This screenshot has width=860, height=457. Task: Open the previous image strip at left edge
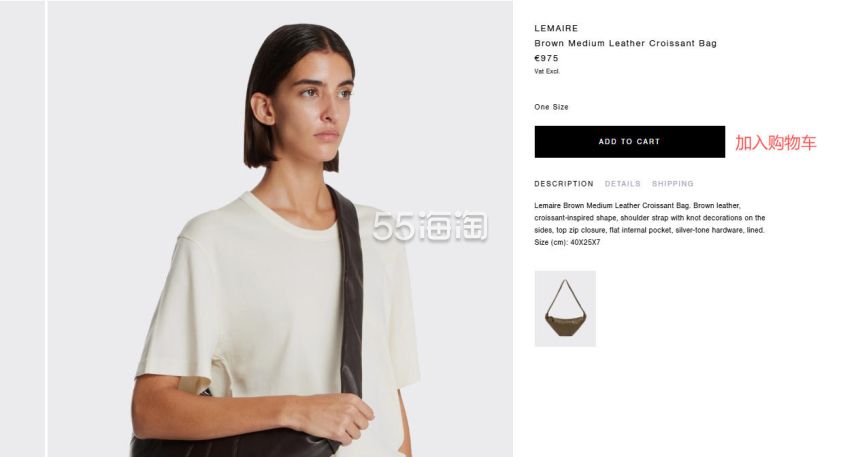[22, 228]
